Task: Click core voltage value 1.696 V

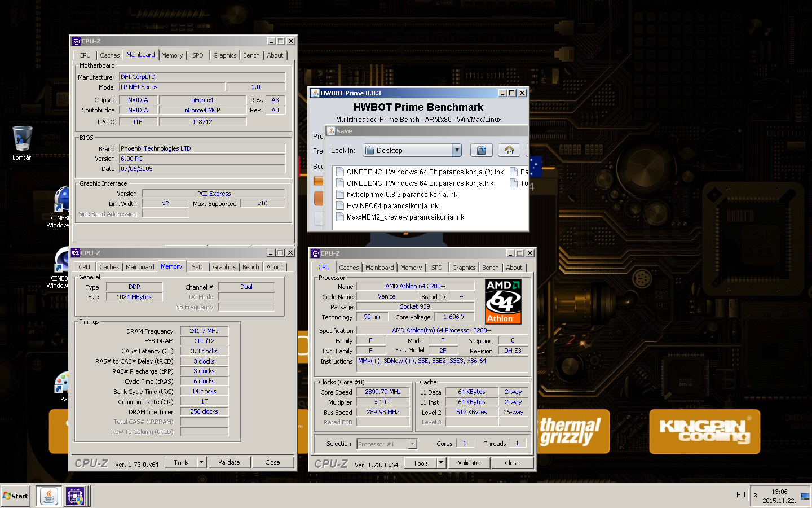Action: (454, 317)
